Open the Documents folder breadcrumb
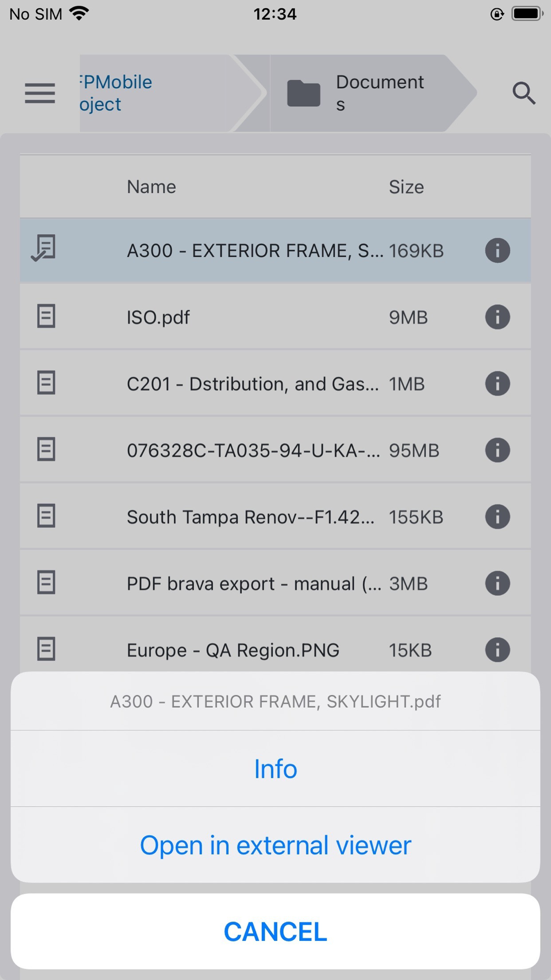 pyautogui.click(x=373, y=93)
